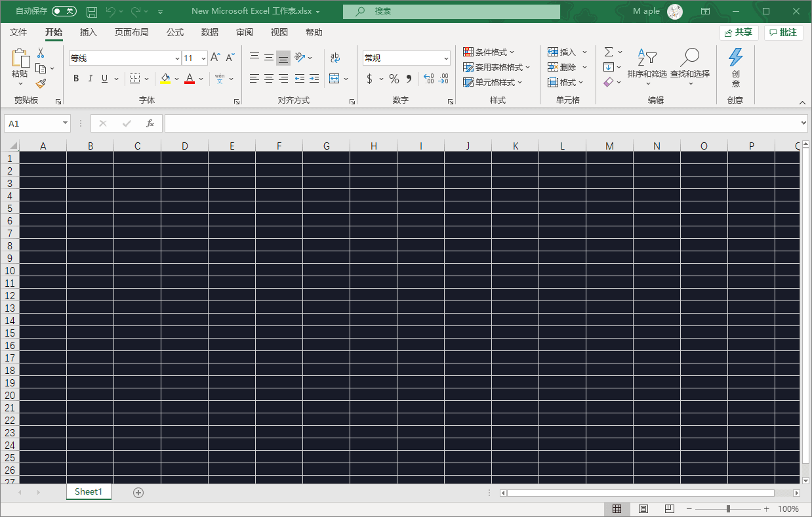Toggle Italic formatting

pos(91,79)
